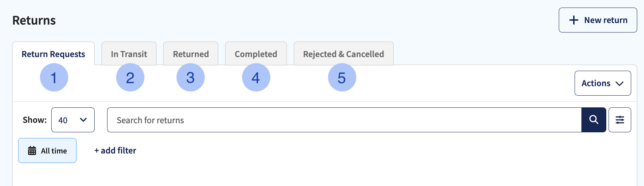Click the magnifying glass search button

pos(593,120)
